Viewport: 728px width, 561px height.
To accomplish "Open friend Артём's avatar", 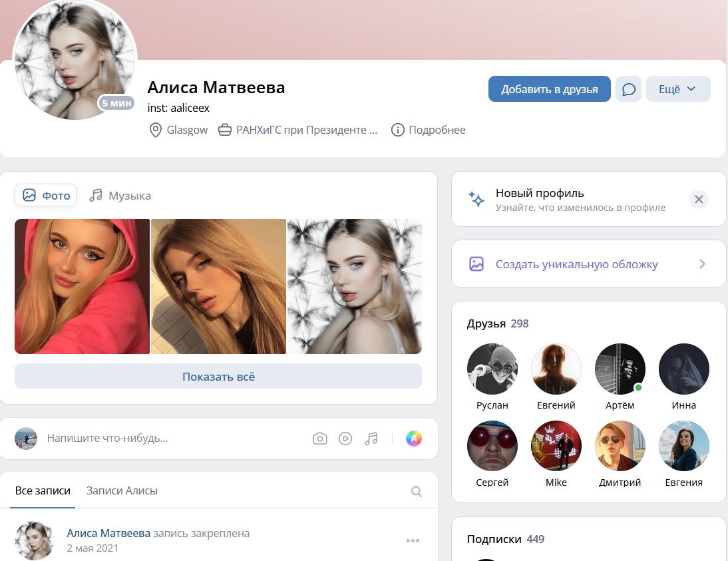I will pyautogui.click(x=620, y=369).
